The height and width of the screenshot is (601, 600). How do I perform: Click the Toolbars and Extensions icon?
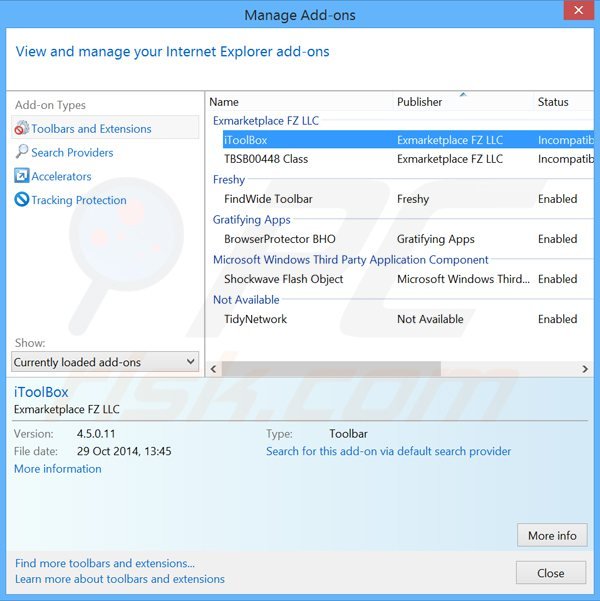click(x=21, y=129)
